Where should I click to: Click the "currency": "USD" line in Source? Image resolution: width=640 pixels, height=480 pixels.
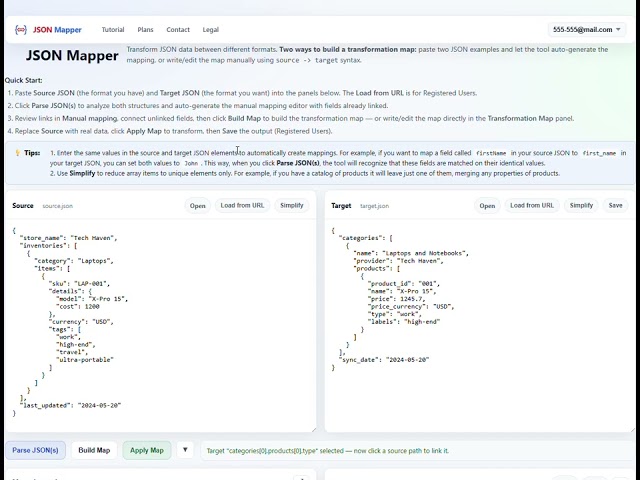(81, 322)
